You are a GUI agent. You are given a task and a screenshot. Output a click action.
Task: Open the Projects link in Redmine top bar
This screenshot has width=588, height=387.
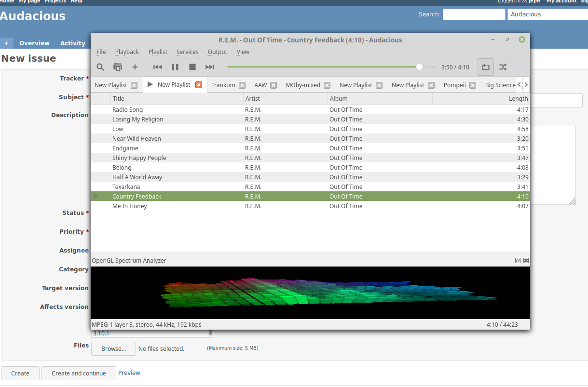(x=55, y=1)
